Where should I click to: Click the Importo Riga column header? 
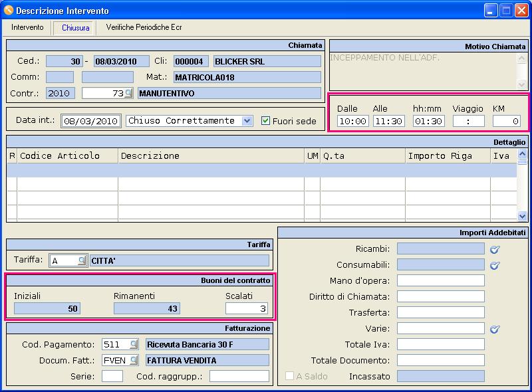[x=448, y=155]
